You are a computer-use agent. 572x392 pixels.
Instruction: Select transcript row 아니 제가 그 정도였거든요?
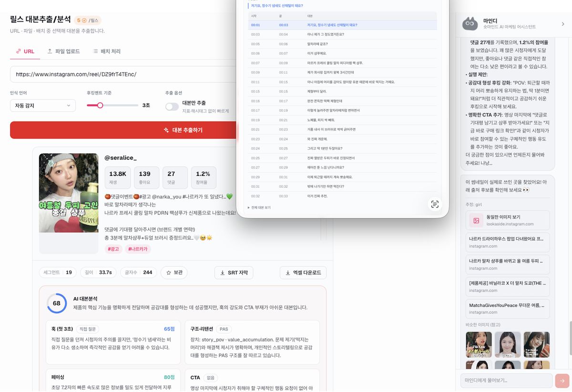tap(342, 34)
